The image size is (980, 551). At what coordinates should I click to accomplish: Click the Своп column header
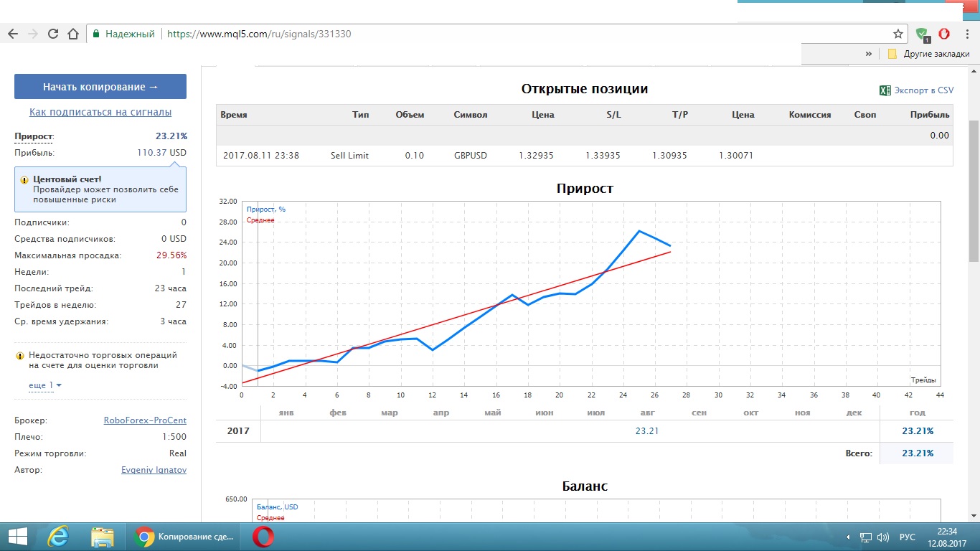[x=865, y=115]
